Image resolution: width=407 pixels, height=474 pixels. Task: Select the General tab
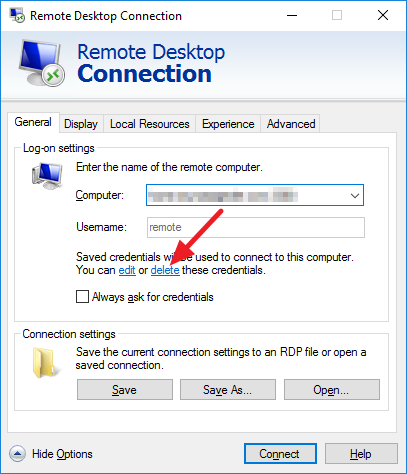(x=33, y=122)
